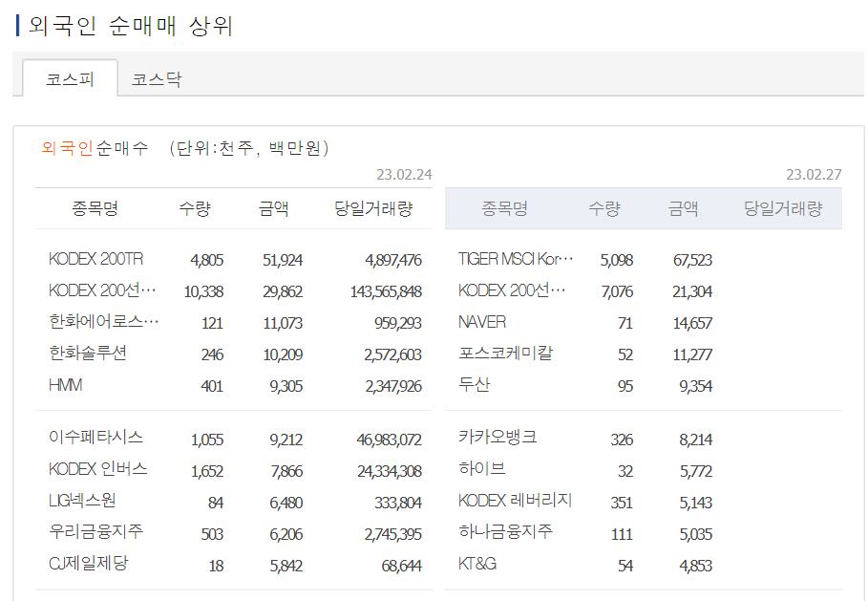The height and width of the screenshot is (601, 868).
Task: Click LIG넥스원 amount 6,480
Action: (x=286, y=503)
